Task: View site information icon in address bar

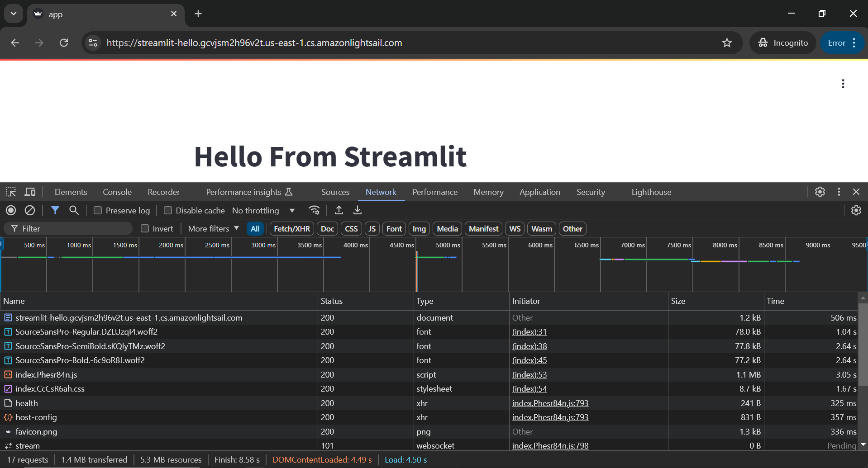Action: (93, 43)
